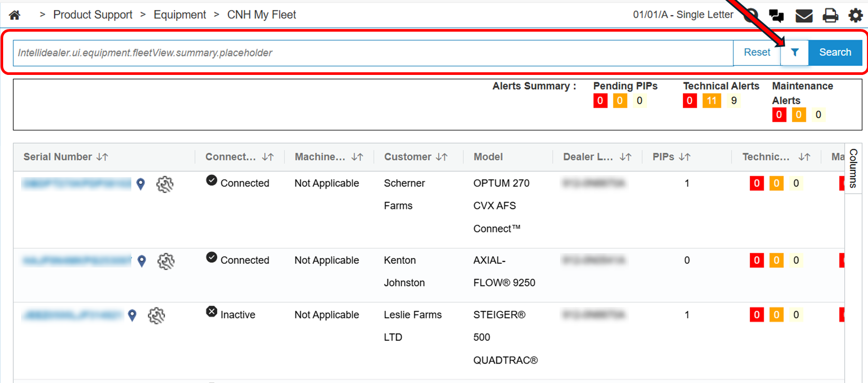The height and width of the screenshot is (383, 868).
Task: Open the mail envelope icon
Action: point(804,16)
